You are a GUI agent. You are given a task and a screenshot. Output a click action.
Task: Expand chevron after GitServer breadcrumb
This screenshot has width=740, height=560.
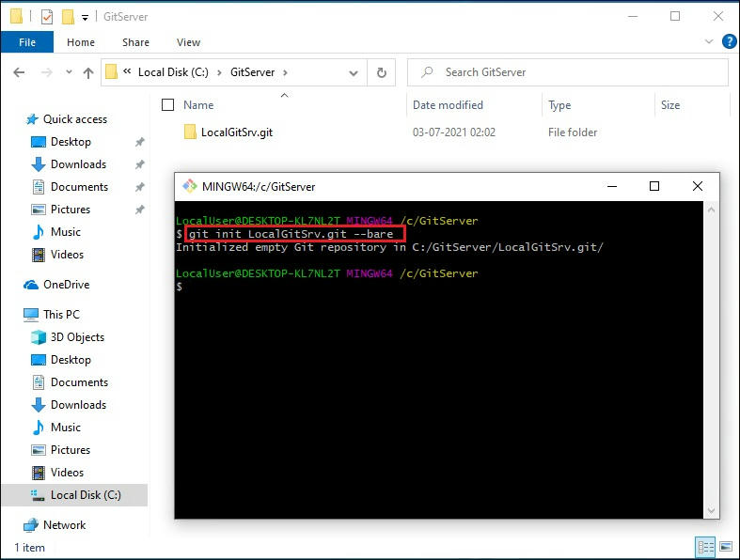point(285,72)
